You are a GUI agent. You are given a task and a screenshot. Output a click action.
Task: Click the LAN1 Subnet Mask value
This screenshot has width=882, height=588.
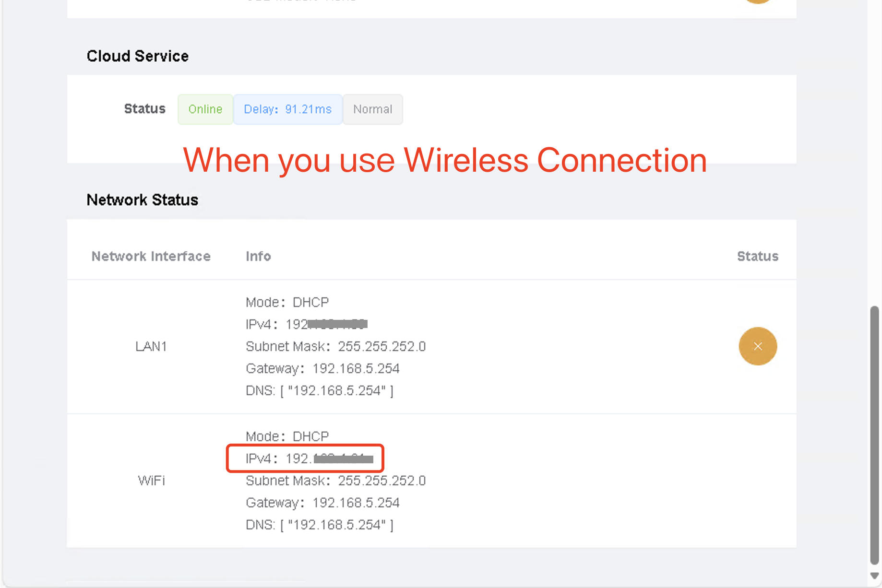pyautogui.click(x=381, y=347)
